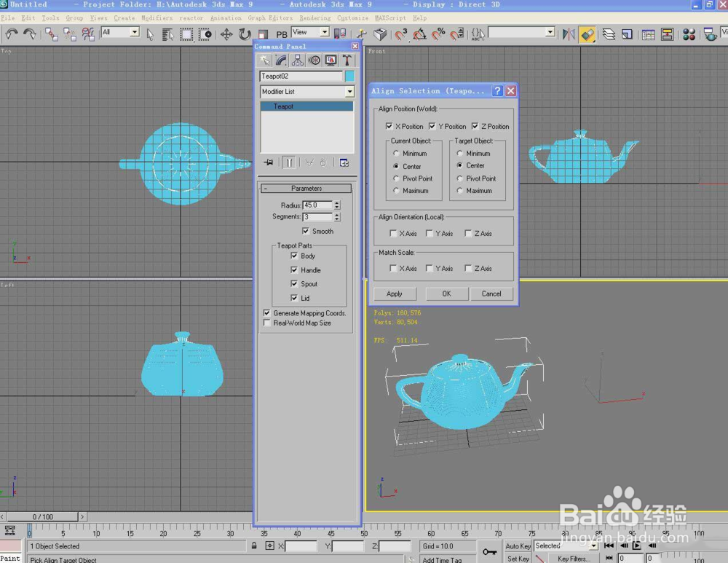Viewport: 728px width, 563px height.
Task: Choose the Select Object arrow tool
Action: tap(150, 34)
